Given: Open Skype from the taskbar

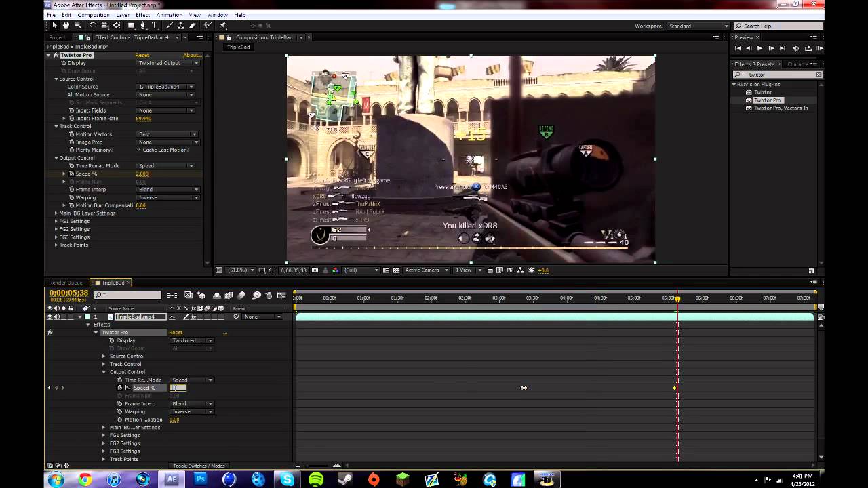Looking at the screenshot, I should click(288, 479).
